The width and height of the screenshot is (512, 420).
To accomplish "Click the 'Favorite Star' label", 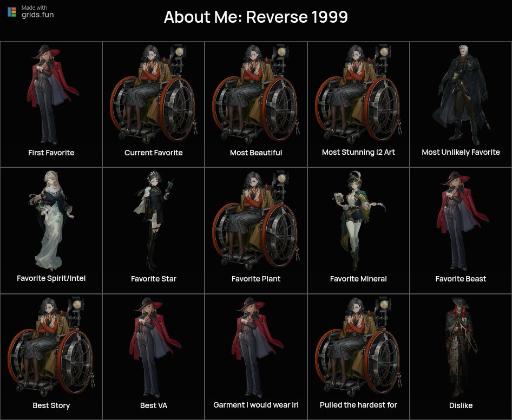I will [154, 279].
